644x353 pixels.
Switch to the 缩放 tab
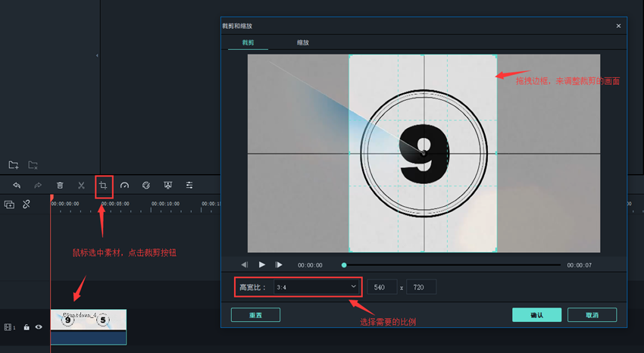click(303, 42)
